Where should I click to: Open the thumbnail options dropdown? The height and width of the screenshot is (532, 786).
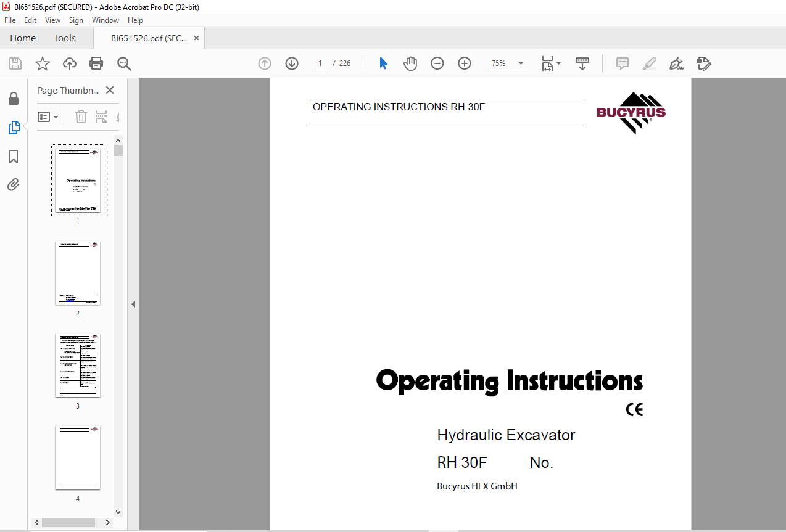(48, 117)
